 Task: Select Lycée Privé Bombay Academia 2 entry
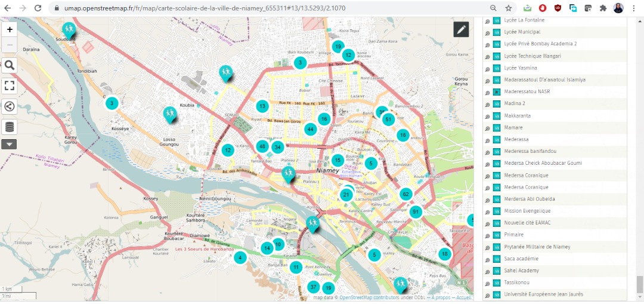pyautogui.click(x=540, y=44)
